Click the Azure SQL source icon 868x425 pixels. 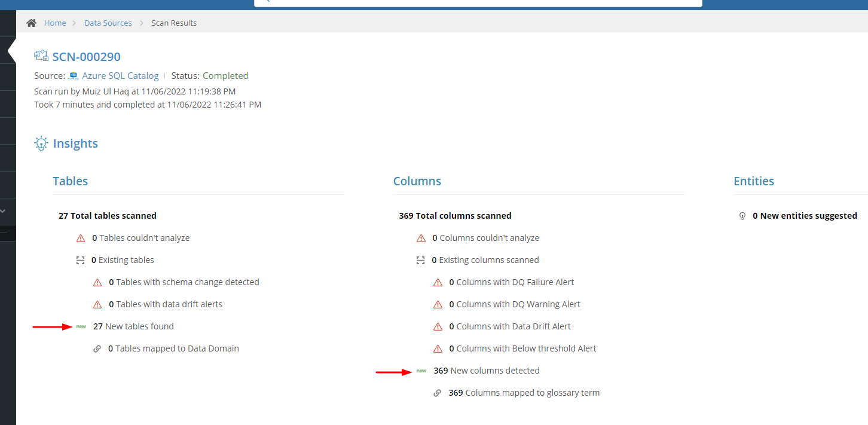tap(74, 75)
